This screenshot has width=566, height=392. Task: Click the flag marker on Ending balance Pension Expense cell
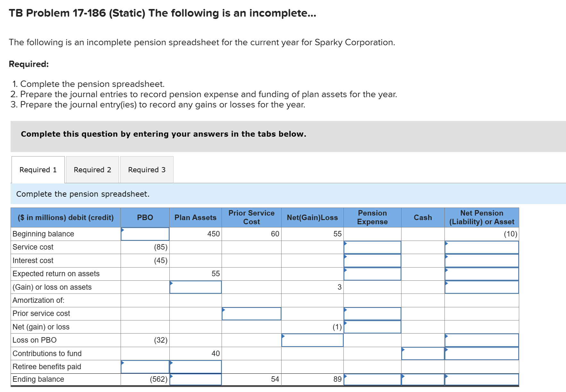pos(345,375)
